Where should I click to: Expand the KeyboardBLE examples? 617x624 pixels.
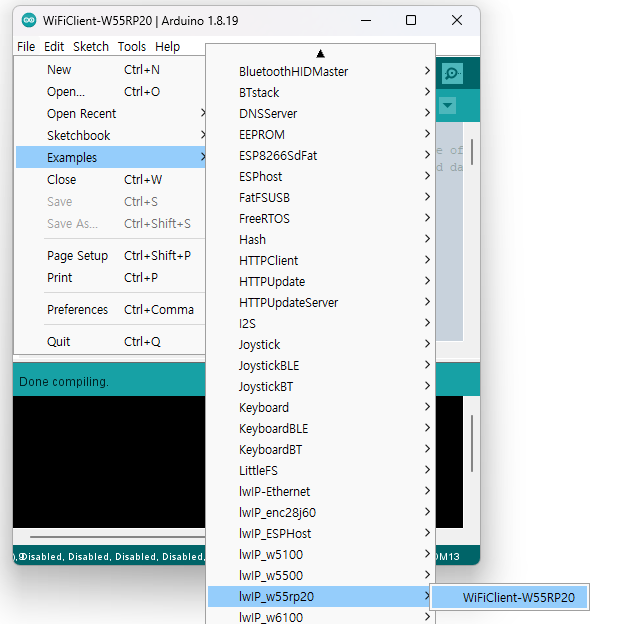point(321,428)
